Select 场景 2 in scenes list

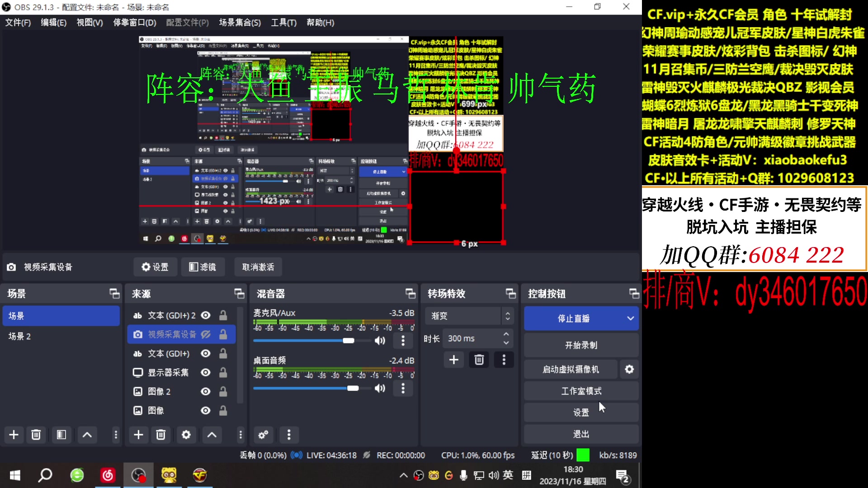(x=61, y=336)
